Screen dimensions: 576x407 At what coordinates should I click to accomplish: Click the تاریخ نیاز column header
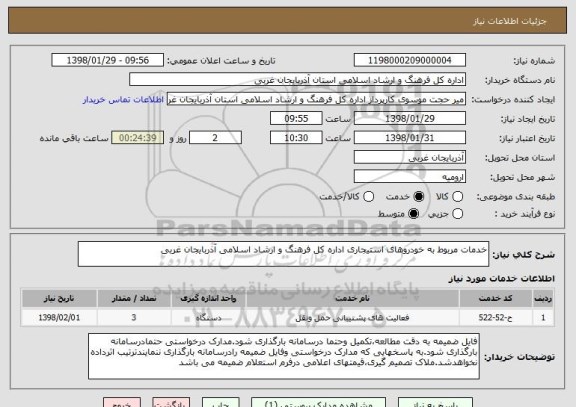(x=59, y=299)
